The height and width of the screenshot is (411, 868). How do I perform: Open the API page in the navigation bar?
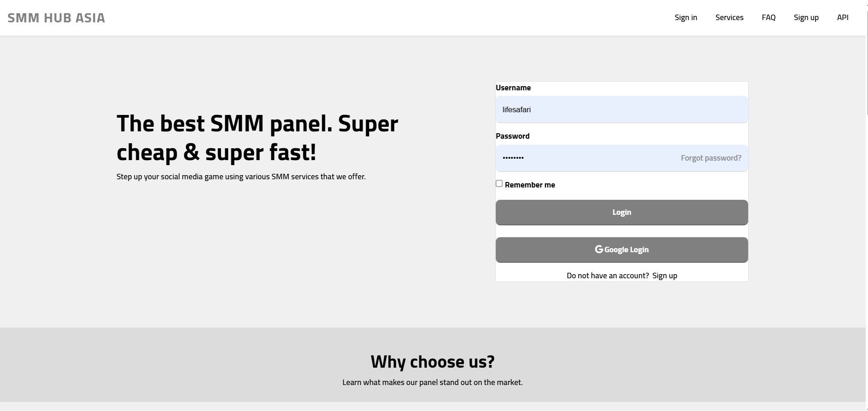tap(842, 17)
